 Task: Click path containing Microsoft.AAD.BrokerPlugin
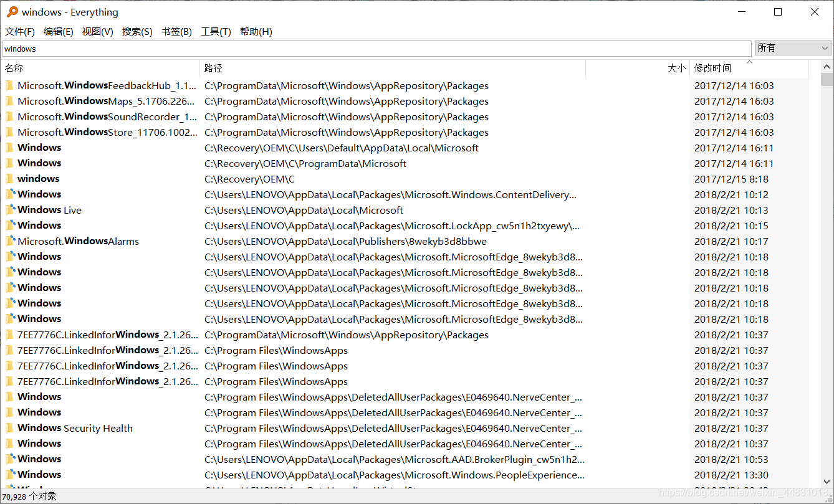click(x=395, y=459)
